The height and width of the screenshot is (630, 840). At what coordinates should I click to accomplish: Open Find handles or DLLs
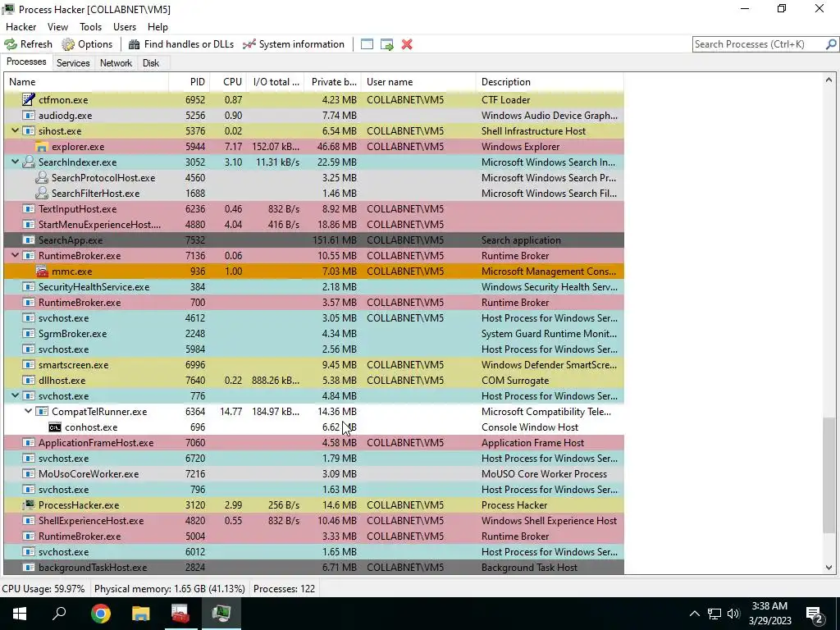tap(181, 44)
